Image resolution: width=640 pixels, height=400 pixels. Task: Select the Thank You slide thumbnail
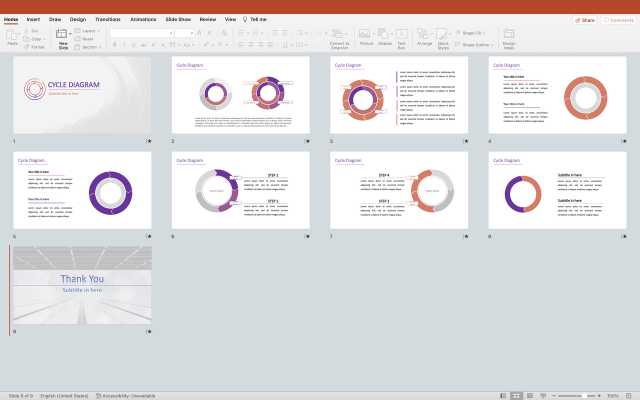[82, 285]
